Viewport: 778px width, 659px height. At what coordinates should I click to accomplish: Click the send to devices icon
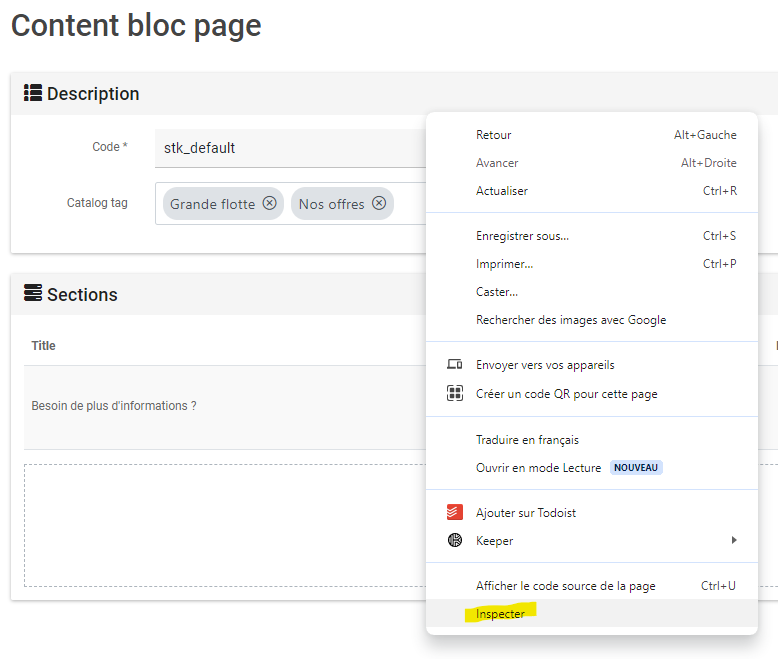point(454,365)
